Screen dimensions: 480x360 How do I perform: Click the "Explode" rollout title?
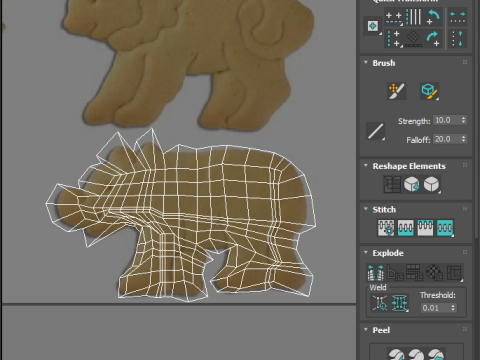pyautogui.click(x=388, y=253)
